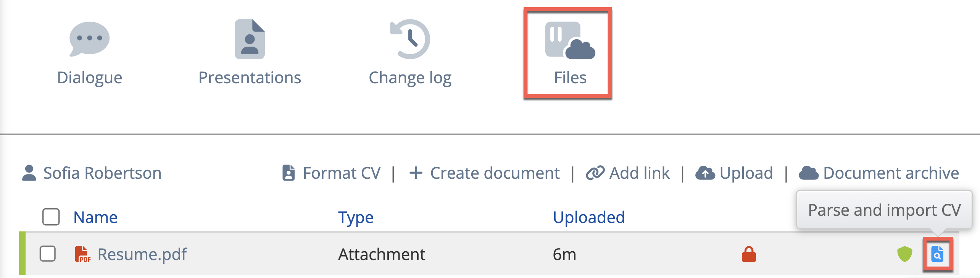Click Create document with the plus icon
The height and width of the screenshot is (278, 980).
(x=484, y=173)
